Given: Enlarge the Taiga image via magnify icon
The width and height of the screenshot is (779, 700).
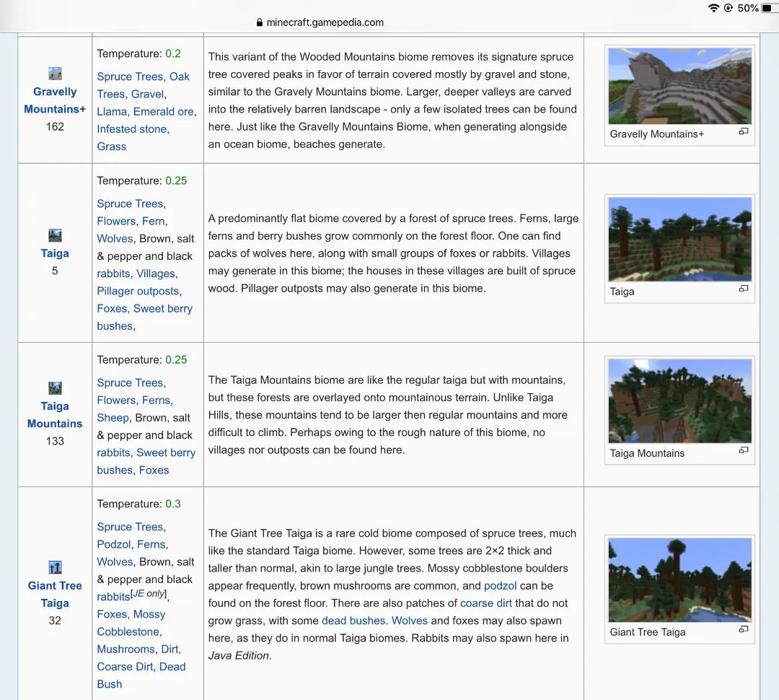Looking at the screenshot, I should pos(743,289).
